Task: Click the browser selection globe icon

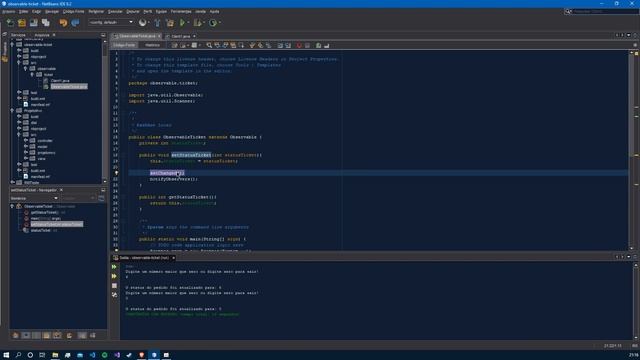Action: pyautogui.click(x=142, y=23)
